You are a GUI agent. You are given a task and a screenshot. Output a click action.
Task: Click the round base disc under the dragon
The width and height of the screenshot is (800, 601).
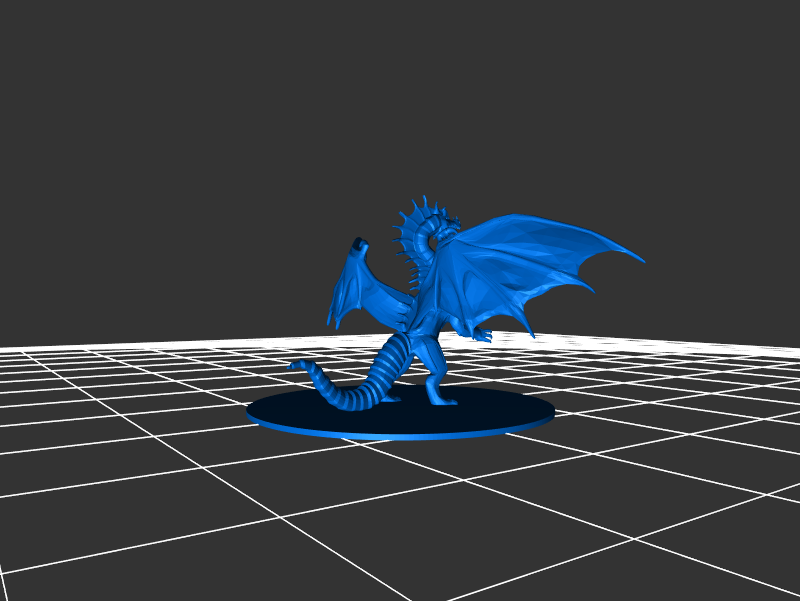[401, 413]
